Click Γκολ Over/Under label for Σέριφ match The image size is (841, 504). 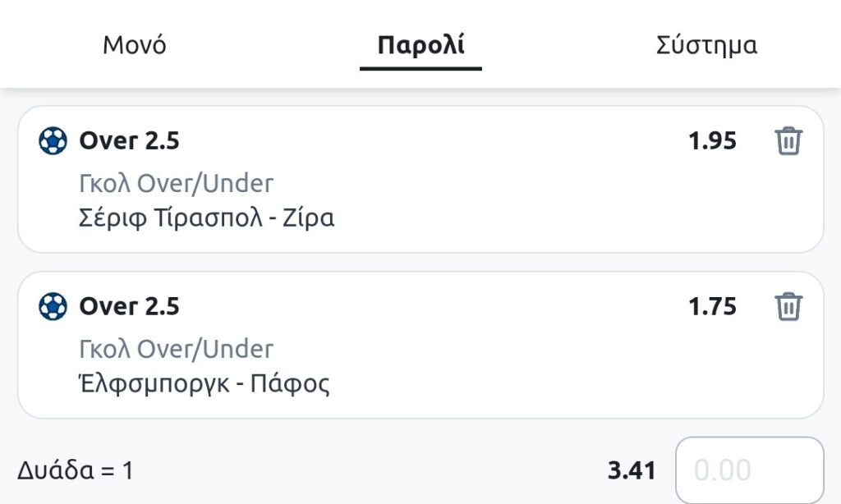[176, 184]
